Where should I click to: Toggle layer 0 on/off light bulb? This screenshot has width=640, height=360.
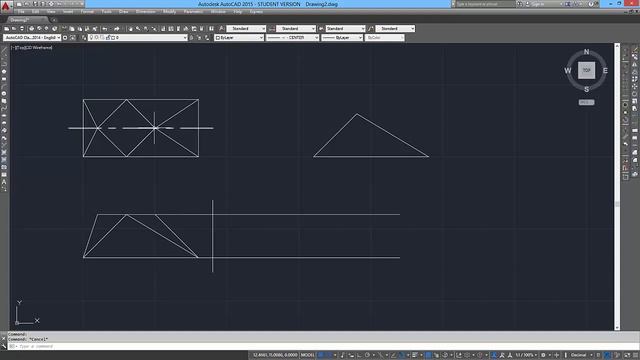[91, 38]
